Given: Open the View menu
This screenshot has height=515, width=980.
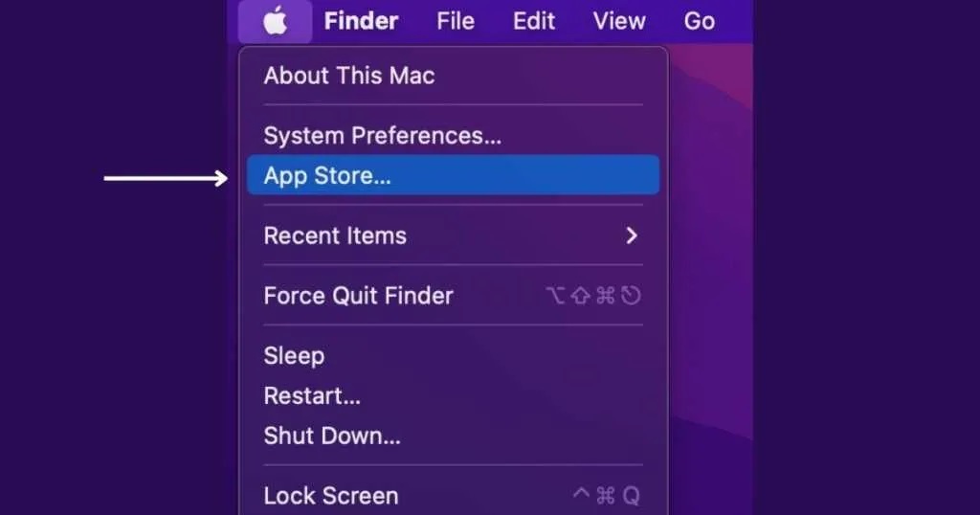Looking at the screenshot, I should point(619,21).
